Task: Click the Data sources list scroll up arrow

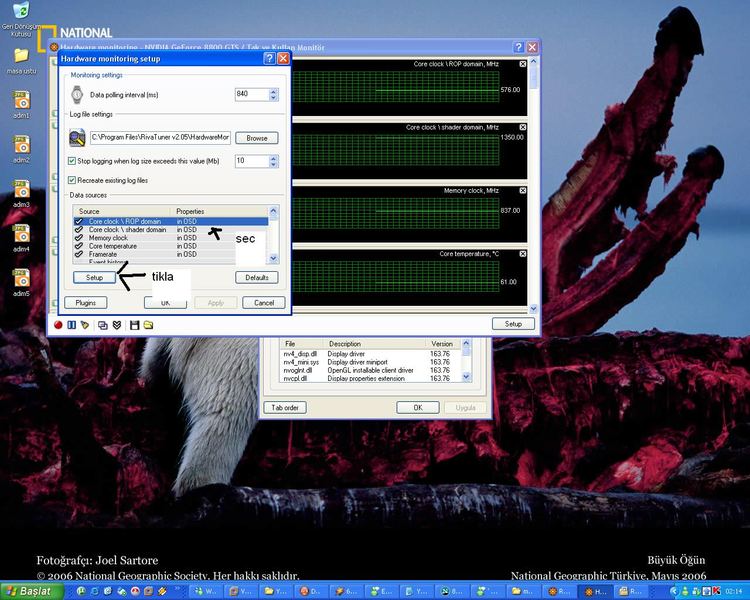Action: [x=274, y=211]
